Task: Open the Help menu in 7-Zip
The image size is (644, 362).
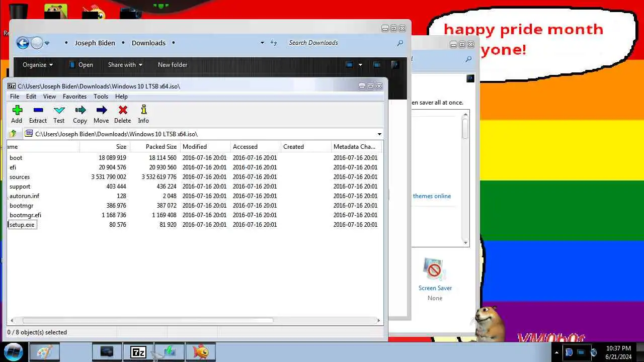Action: (x=121, y=97)
